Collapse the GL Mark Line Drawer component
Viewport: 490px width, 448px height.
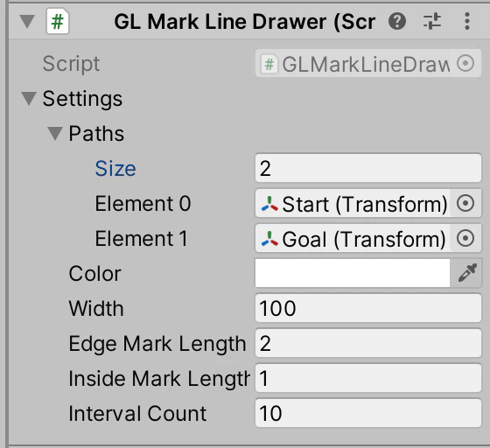[27, 22]
